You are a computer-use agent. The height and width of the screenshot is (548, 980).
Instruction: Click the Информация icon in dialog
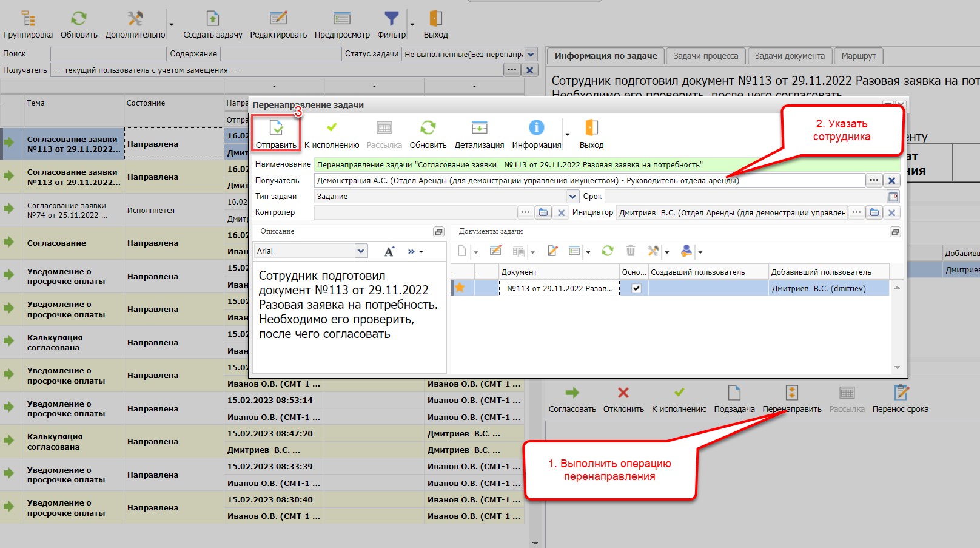point(536,128)
